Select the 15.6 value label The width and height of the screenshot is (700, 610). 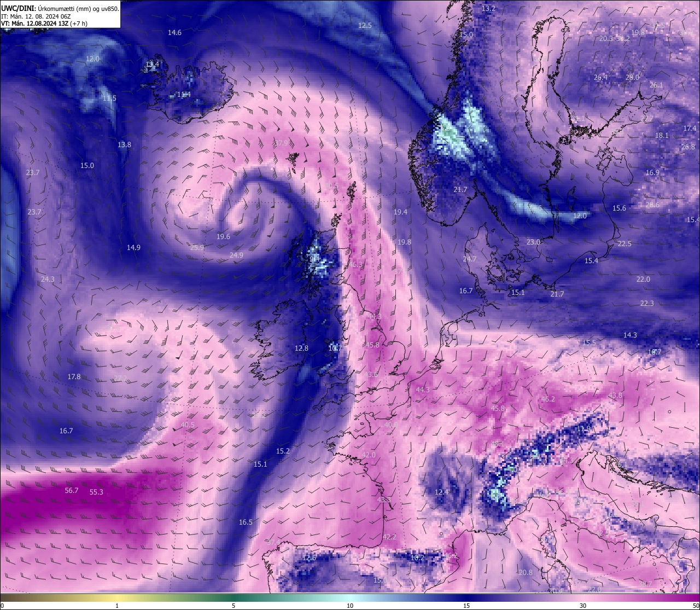pos(619,208)
